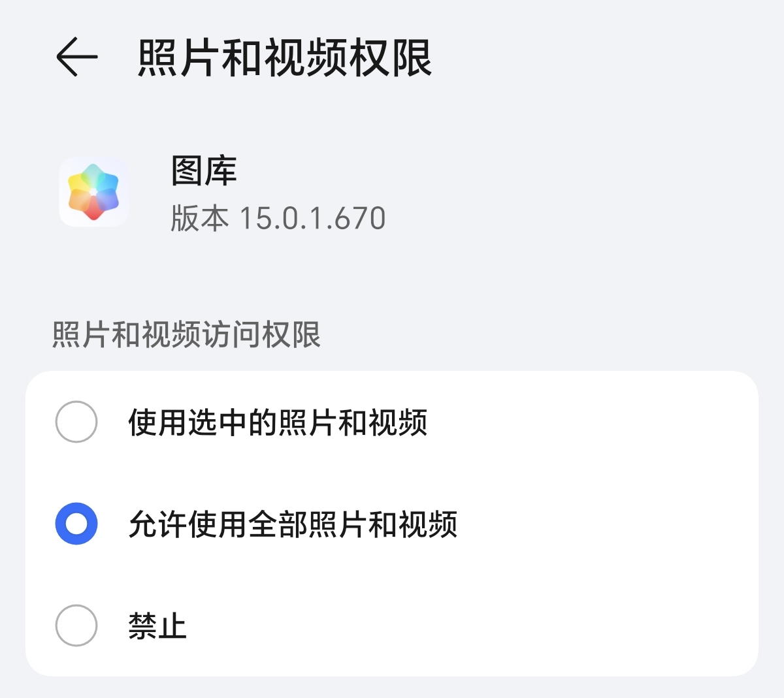Click the version number 15.0.1.670
Image resolution: width=784 pixels, height=698 pixels.
312,218
